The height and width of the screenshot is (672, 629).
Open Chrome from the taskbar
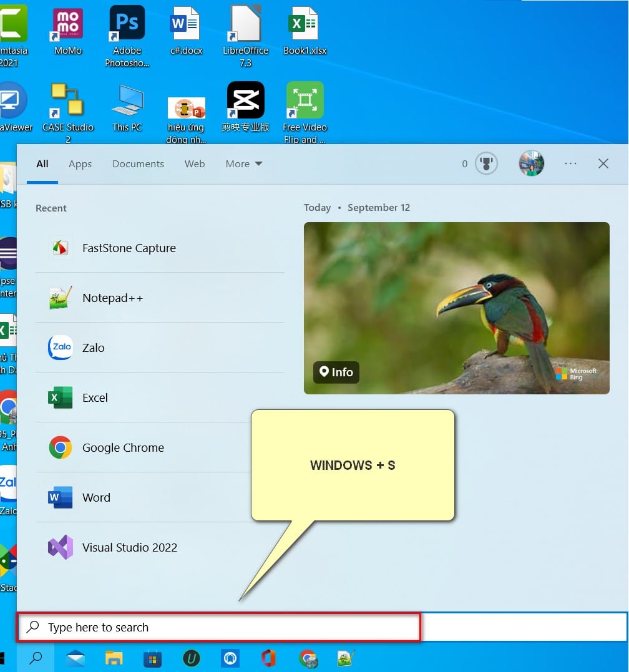308,659
